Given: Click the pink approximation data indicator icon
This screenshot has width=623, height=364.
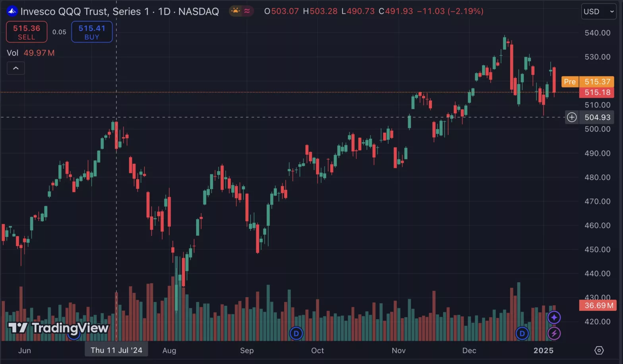Looking at the screenshot, I should click(x=247, y=11).
